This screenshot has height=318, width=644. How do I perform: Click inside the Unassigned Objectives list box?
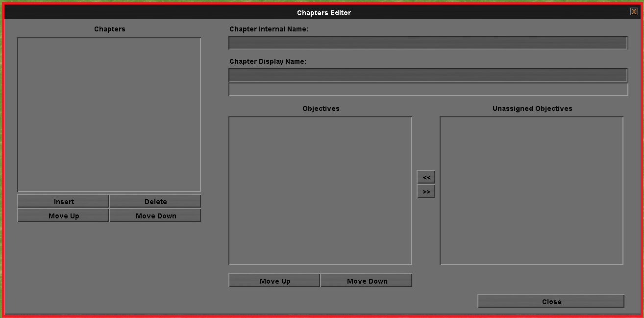tap(532, 191)
